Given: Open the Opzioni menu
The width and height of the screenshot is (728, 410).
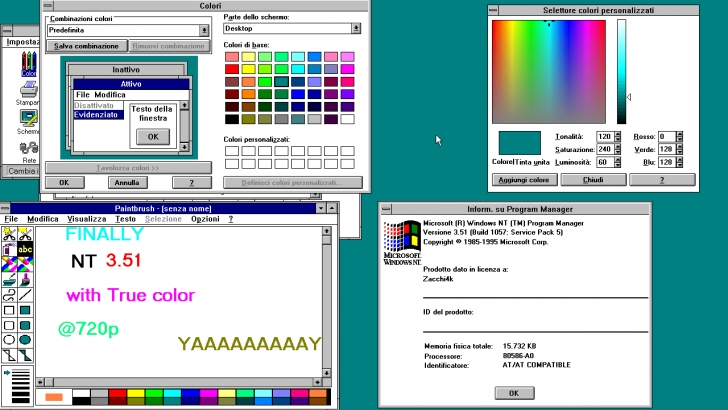Looking at the screenshot, I should point(205,219).
